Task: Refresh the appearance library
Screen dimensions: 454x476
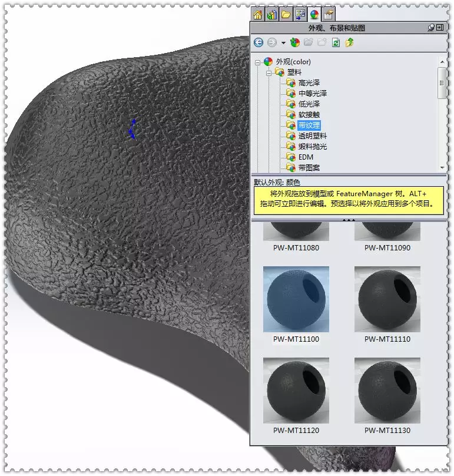Action: coord(336,42)
